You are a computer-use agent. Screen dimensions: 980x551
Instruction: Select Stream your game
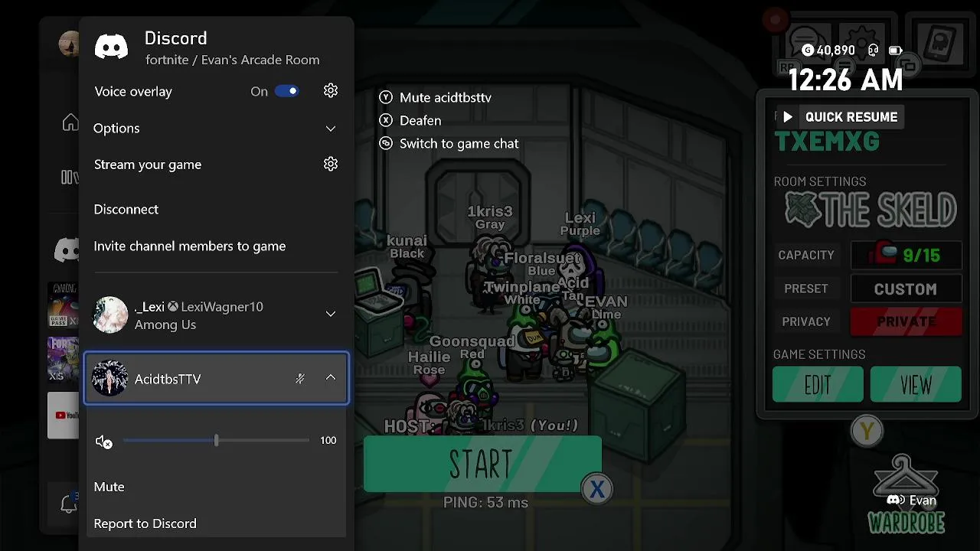click(148, 165)
